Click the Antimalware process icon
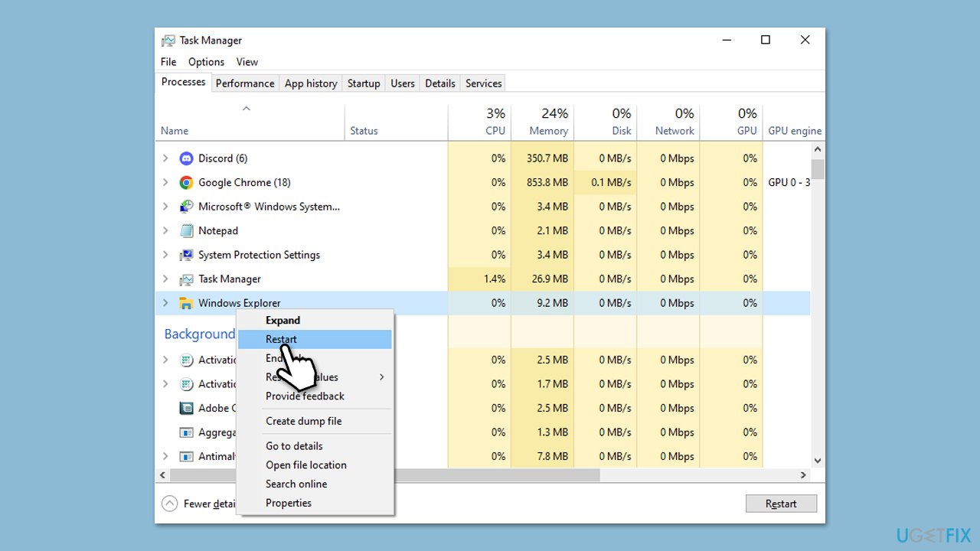The width and height of the screenshot is (980, 551). (x=186, y=456)
